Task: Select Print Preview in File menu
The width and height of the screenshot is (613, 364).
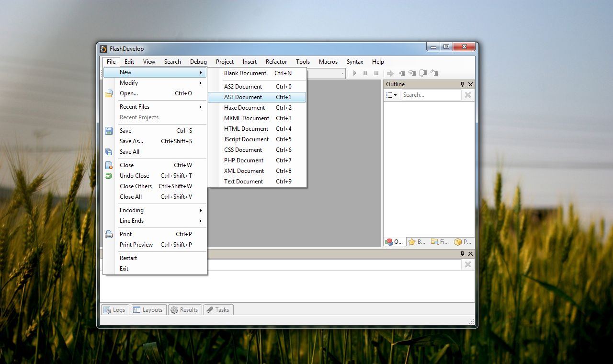Action: pos(155,245)
